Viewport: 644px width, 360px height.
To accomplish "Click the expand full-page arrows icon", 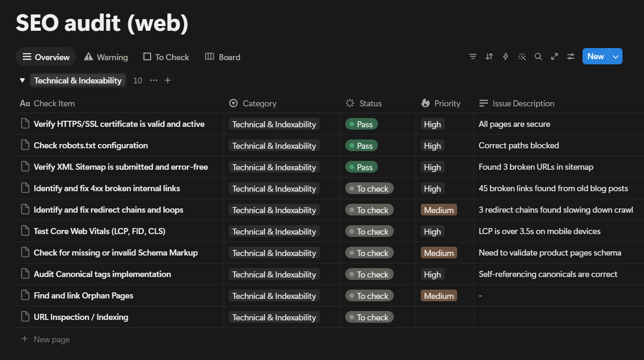I will click(555, 56).
